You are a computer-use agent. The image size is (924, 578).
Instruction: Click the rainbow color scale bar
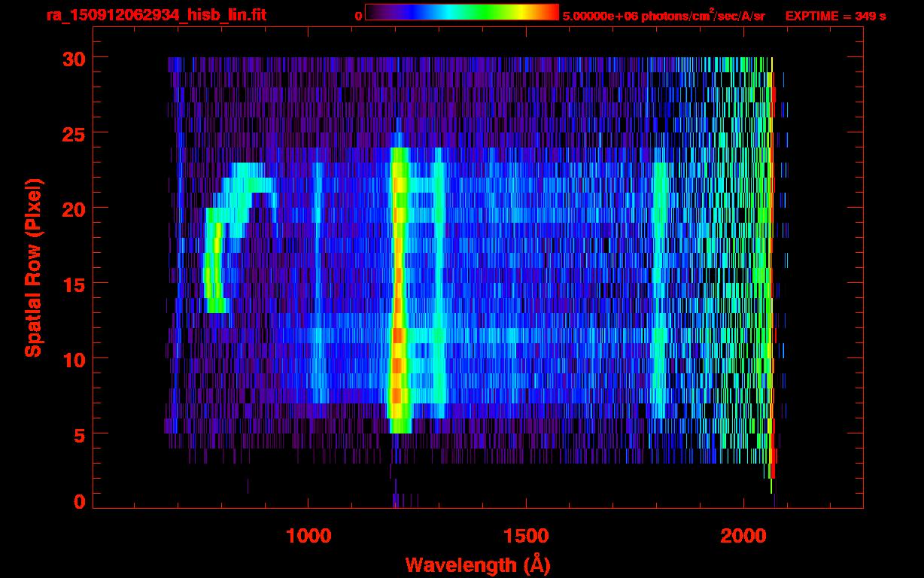pyautogui.click(x=462, y=12)
